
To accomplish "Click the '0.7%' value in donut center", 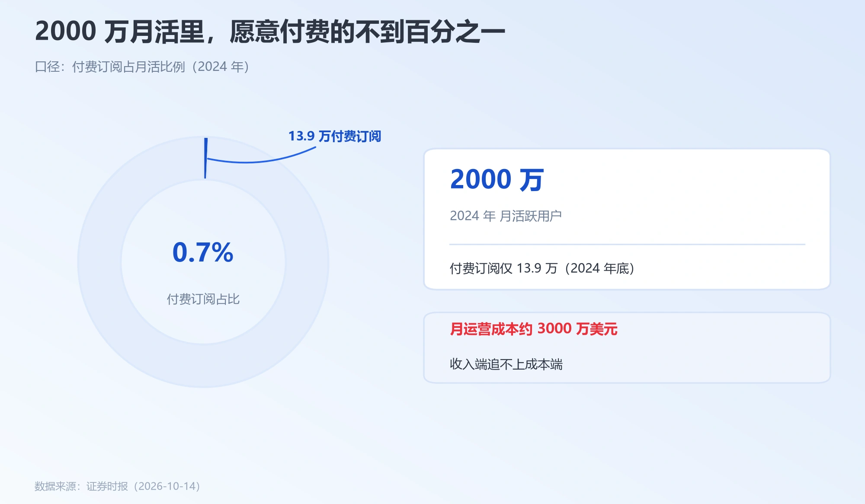I will click(x=203, y=252).
